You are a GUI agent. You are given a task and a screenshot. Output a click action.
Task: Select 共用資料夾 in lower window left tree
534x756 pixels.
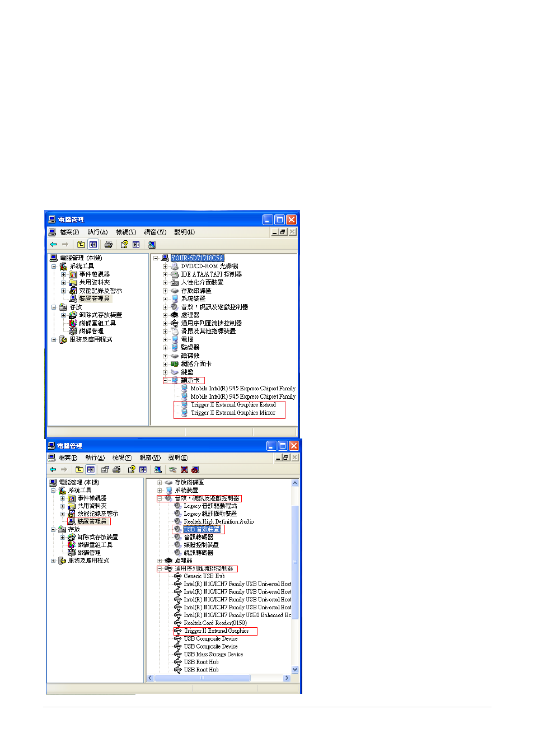click(92, 506)
